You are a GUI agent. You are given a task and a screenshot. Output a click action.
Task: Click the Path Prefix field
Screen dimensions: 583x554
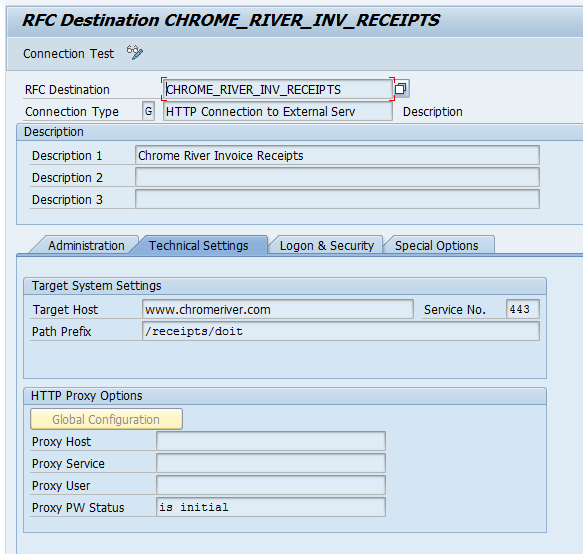[341, 331]
